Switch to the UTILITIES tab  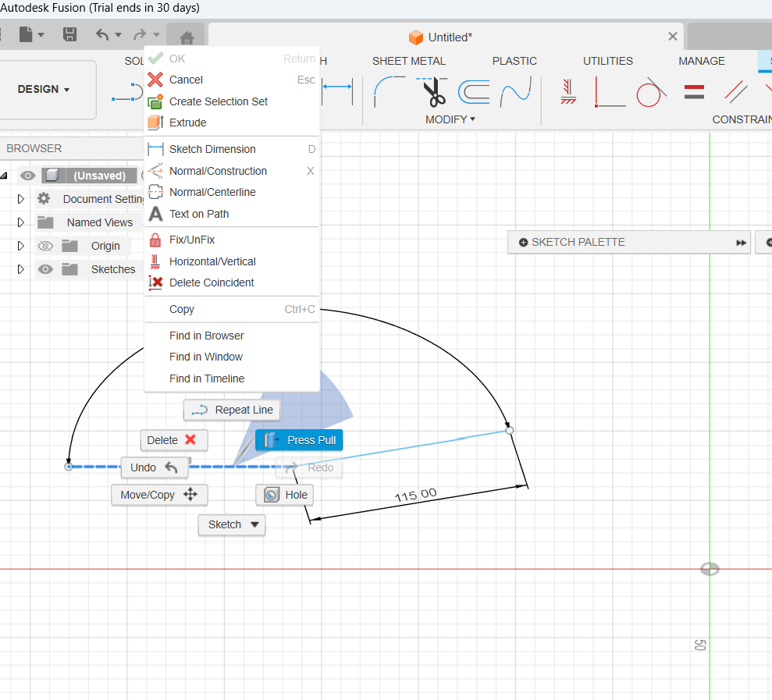(608, 61)
